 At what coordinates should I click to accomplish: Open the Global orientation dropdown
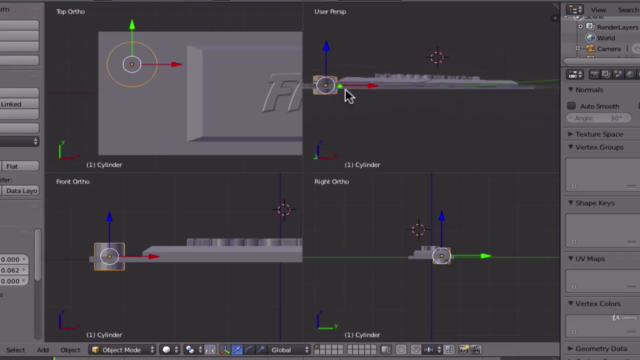click(x=289, y=350)
